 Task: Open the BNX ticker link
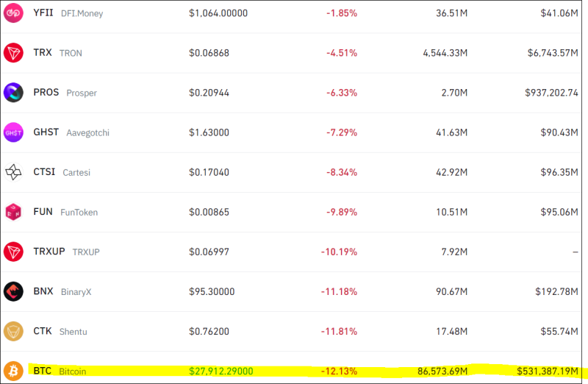pyautogui.click(x=43, y=291)
